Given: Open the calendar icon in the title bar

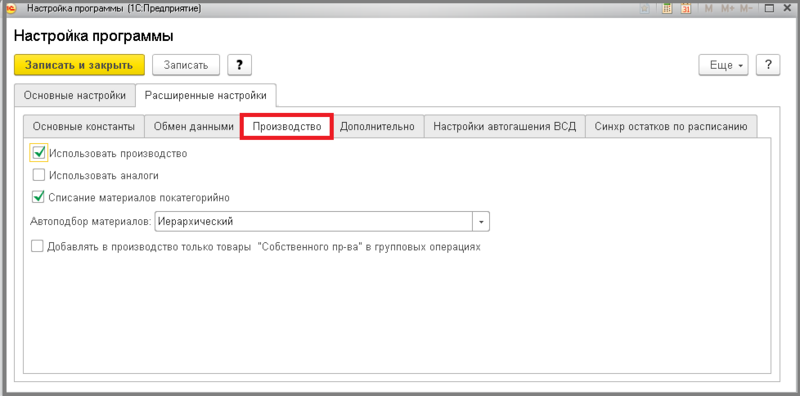Looking at the screenshot, I should click(686, 8).
